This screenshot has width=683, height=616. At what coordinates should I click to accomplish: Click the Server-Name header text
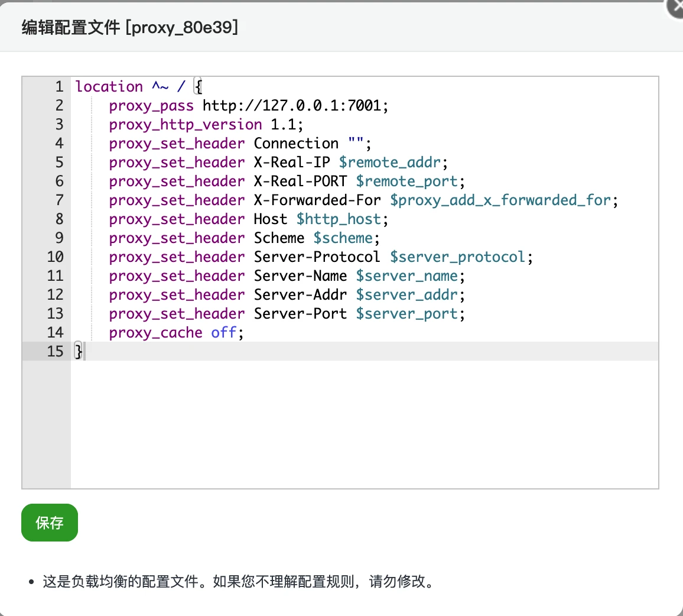click(x=300, y=276)
